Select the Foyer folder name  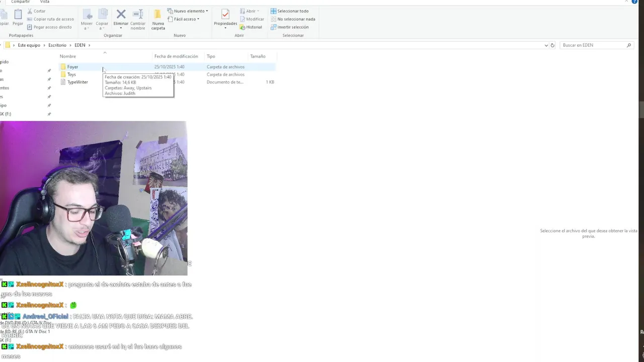[x=72, y=67]
